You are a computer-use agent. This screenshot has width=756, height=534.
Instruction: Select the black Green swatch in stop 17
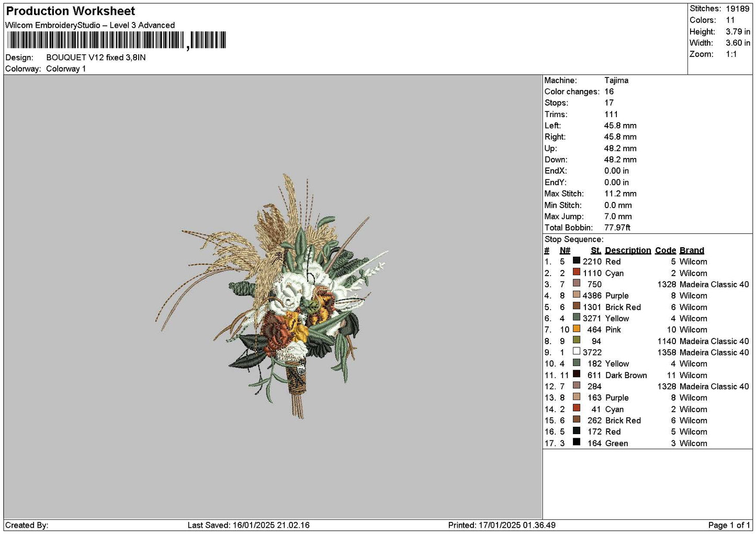[x=577, y=442]
